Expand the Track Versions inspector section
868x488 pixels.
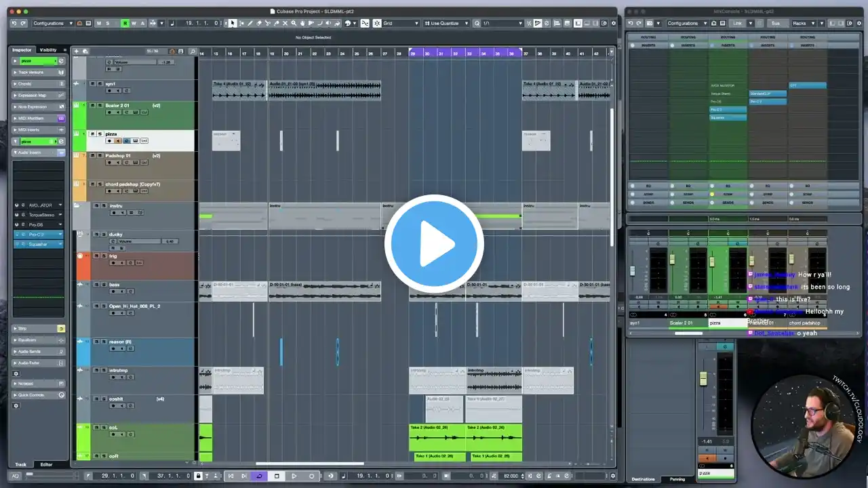pyautogui.click(x=33, y=73)
